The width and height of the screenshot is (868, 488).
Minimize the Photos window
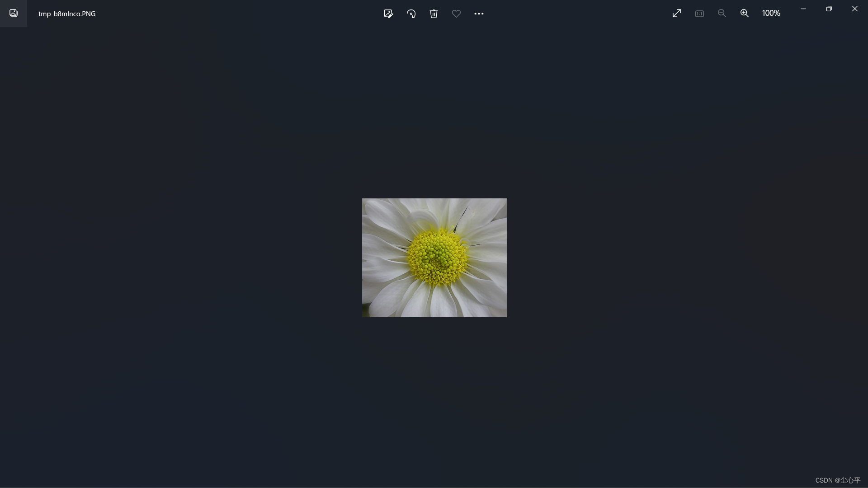(x=803, y=9)
